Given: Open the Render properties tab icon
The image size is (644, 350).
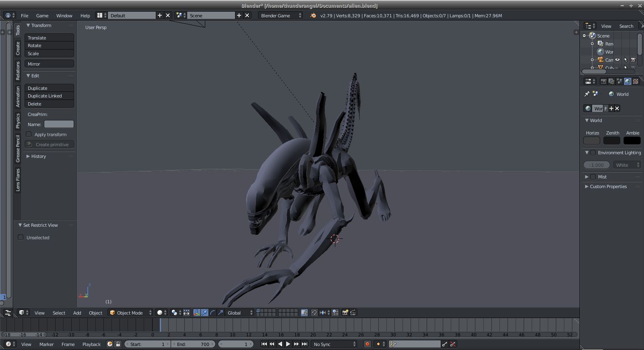Looking at the screenshot, I should 603,81.
